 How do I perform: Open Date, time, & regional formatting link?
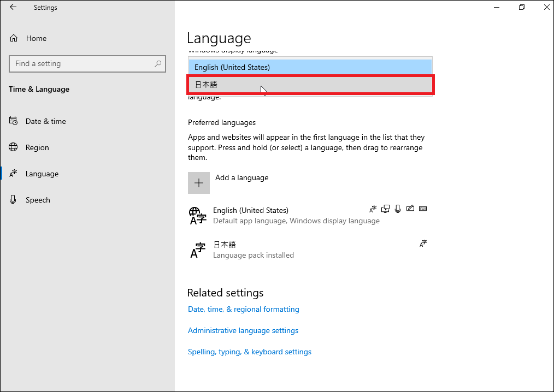coord(244,309)
